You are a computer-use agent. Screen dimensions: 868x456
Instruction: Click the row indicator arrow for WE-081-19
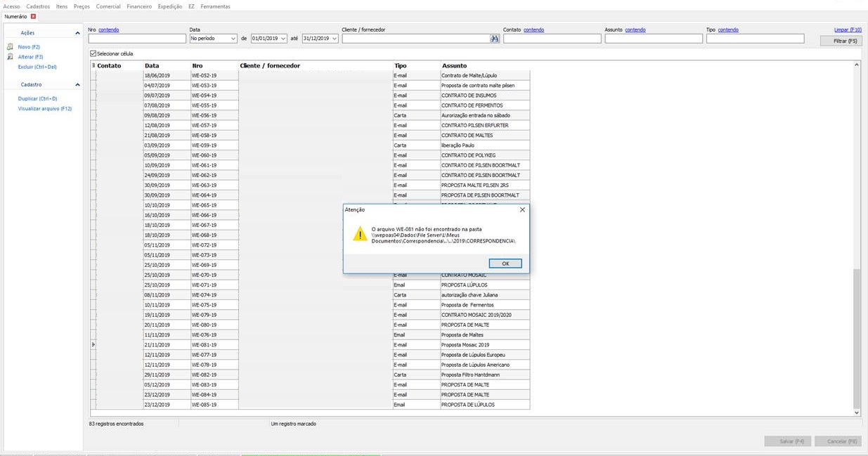(x=93, y=345)
